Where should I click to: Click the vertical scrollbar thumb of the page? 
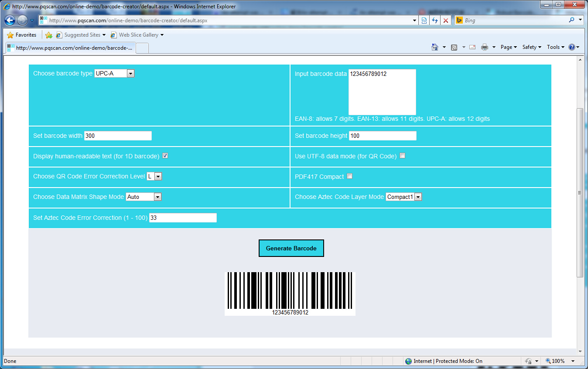coord(580,193)
